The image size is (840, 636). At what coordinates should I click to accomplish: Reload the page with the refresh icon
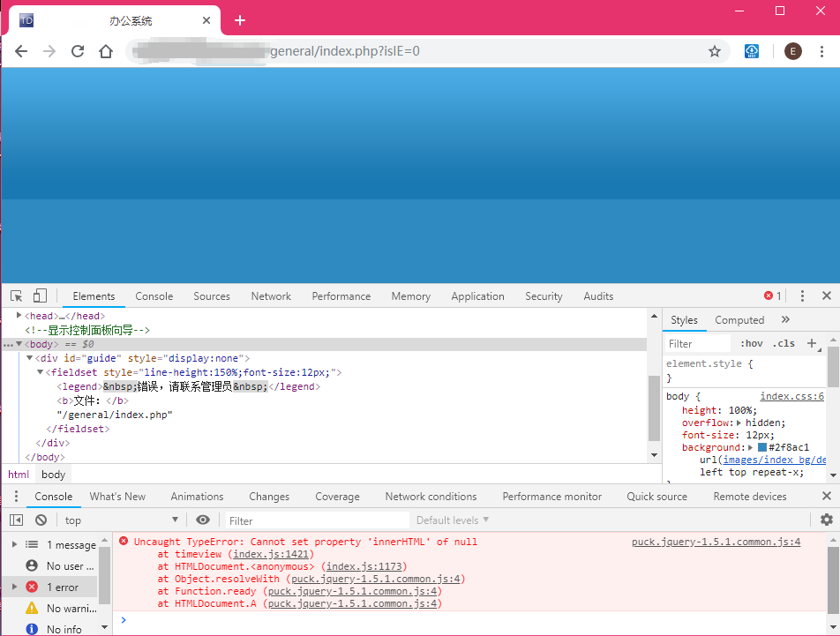point(78,51)
